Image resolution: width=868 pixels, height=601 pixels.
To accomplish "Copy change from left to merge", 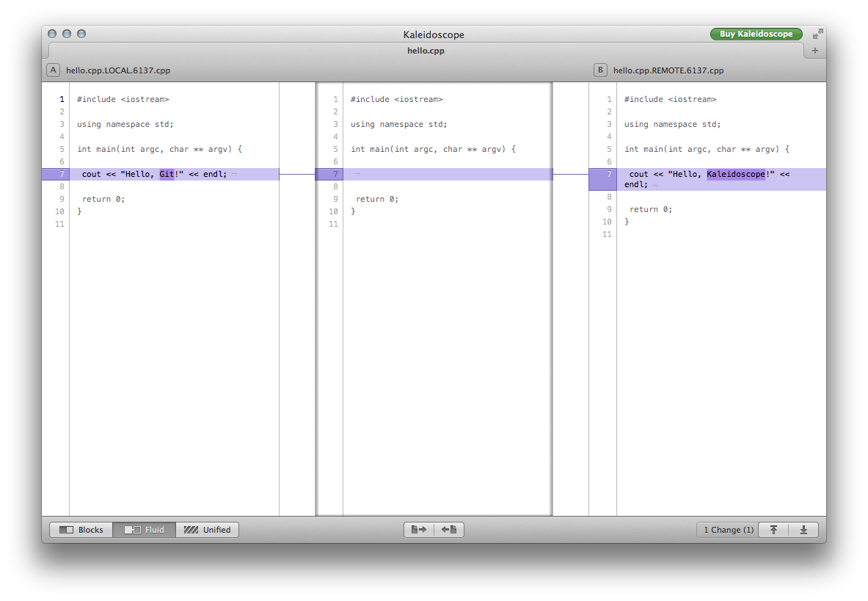I will point(419,530).
